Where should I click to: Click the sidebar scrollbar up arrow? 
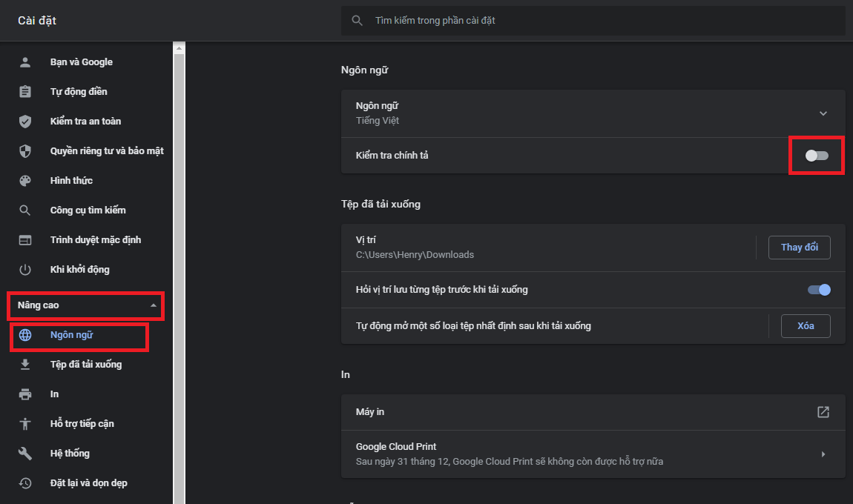click(x=179, y=48)
